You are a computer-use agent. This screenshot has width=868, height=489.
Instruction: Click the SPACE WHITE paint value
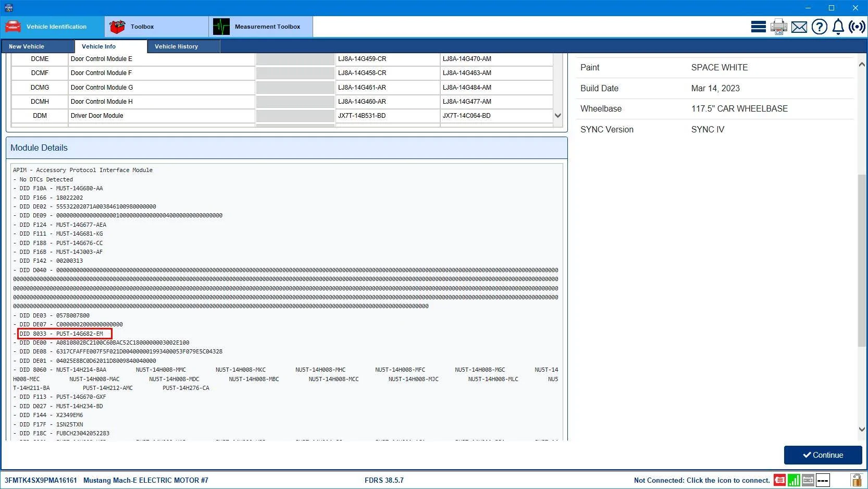point(720,67)
